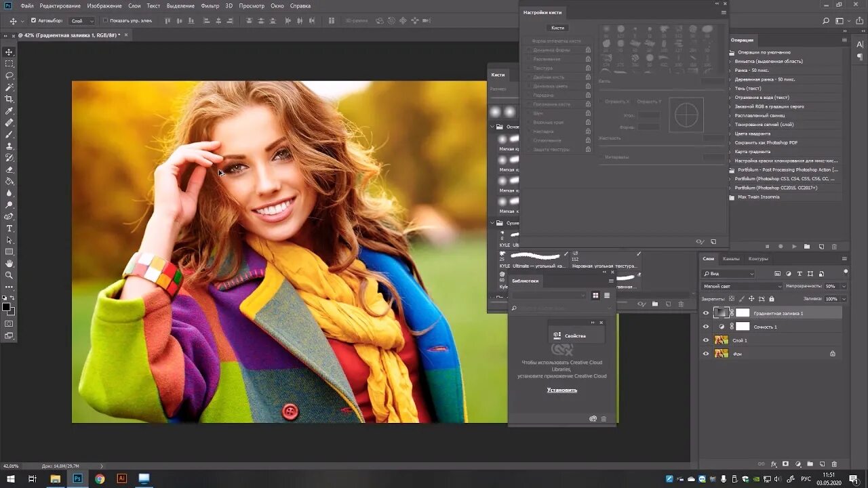Open the Вид layer filter dropdown
The height and width of the screenshot is (488, 868).
(728, 274)
